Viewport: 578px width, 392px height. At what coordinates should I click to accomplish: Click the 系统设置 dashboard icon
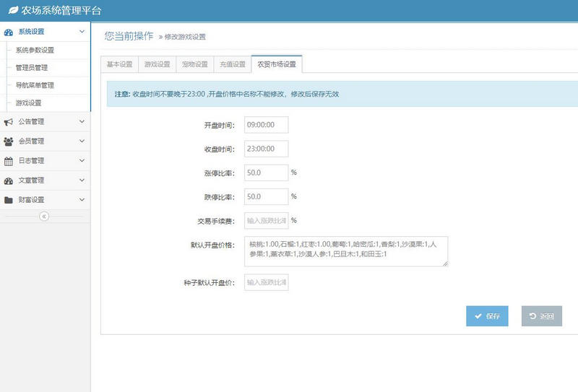9,32
